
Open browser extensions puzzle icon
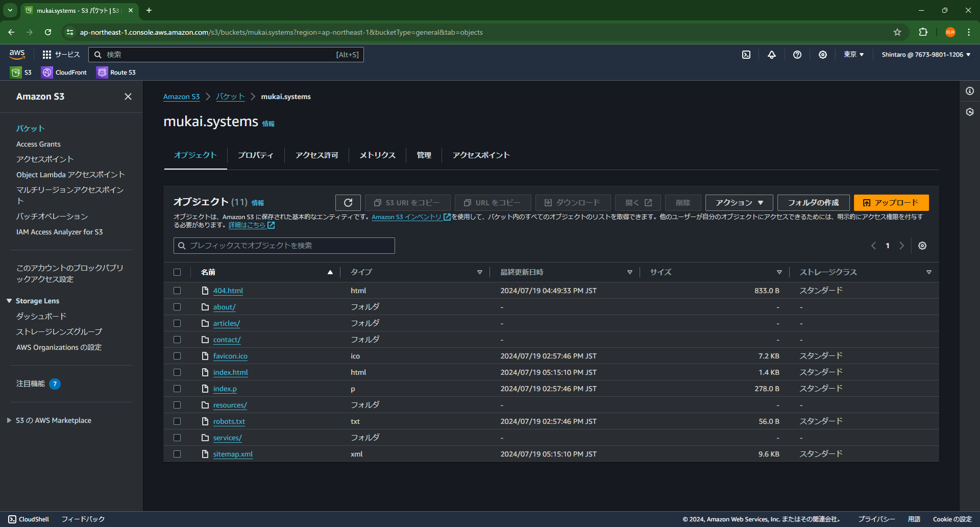click(923, 32)
